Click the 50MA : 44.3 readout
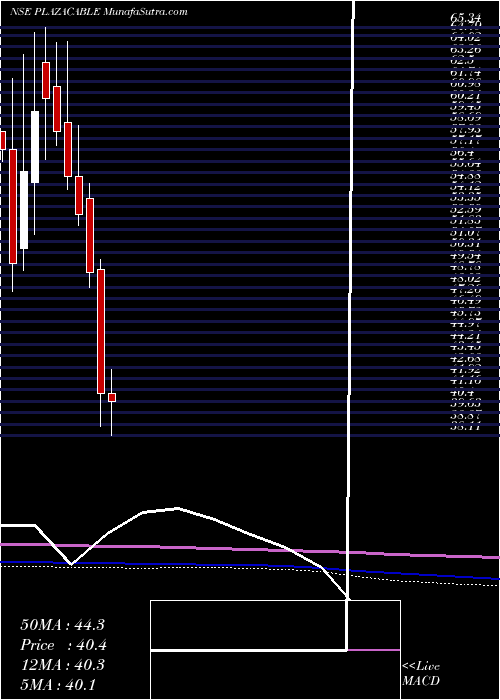Screen dimensions: 500x700 pyautogui.click(x=62, y=625)
